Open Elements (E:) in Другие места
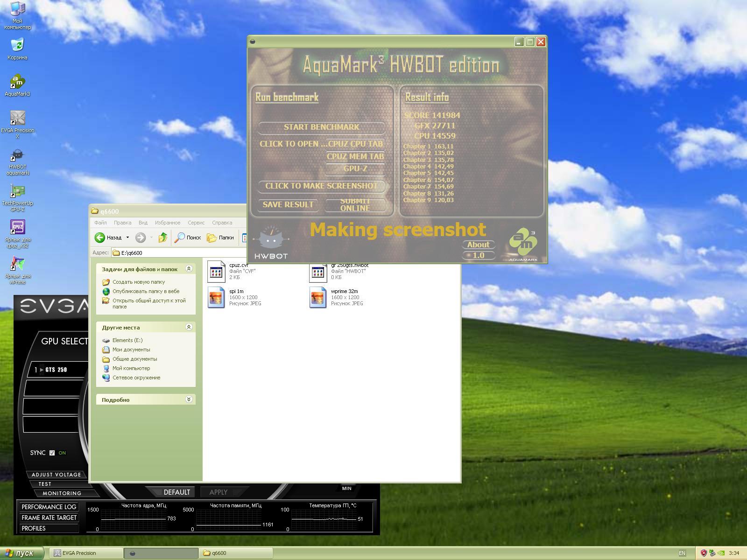This screenshot has width=747, height=560. (x=127, y=340)
